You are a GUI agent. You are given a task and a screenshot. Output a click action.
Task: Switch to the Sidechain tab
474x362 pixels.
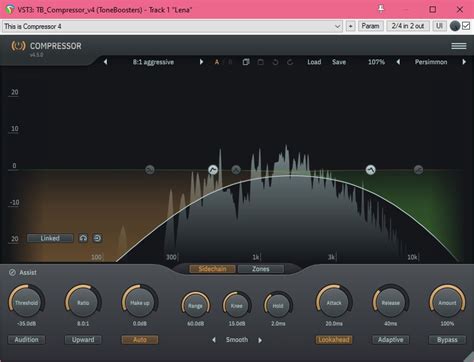pyautogui.click(x=212, y=269)
